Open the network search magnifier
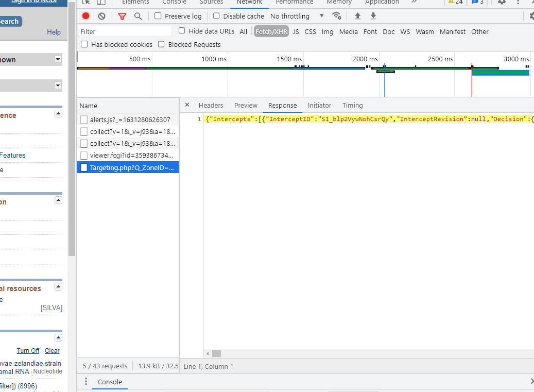 pyautogui.click(x=138, y=16)
